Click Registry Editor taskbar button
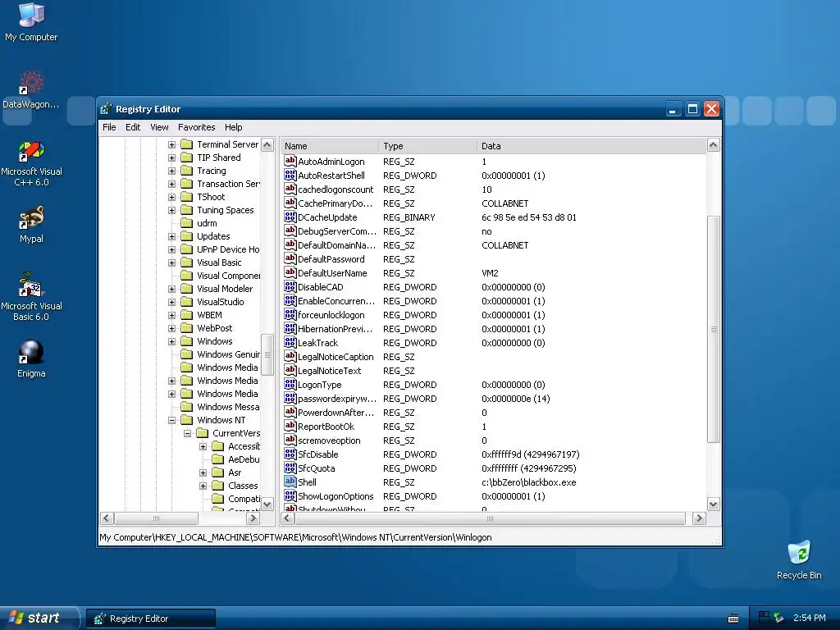The height and width of the screenshot is (630, 840). pos(151,619)
